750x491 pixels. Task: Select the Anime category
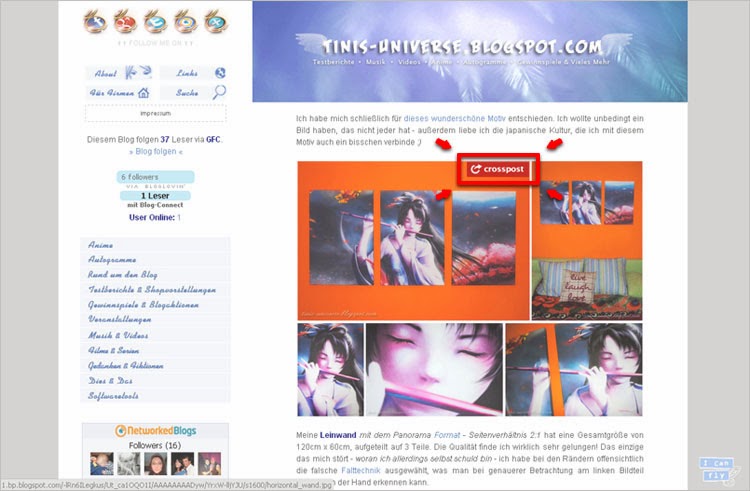click(x=155, y=245)
